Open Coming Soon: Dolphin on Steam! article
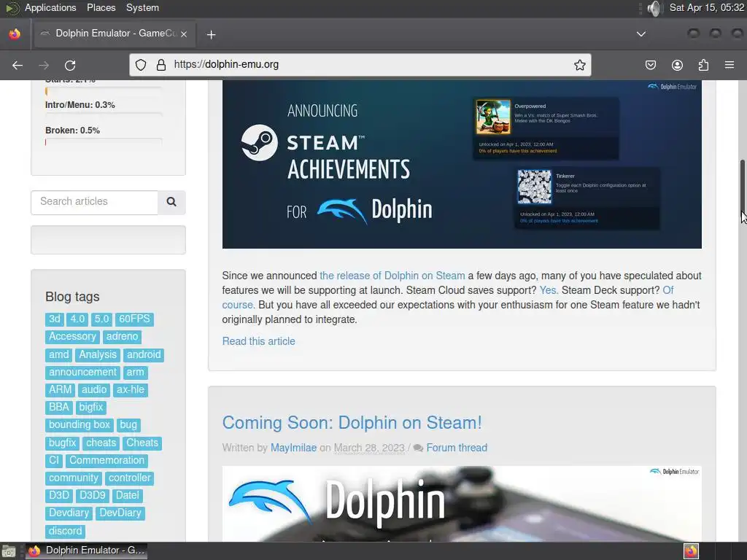747x560 pixels. coord(352,423)
